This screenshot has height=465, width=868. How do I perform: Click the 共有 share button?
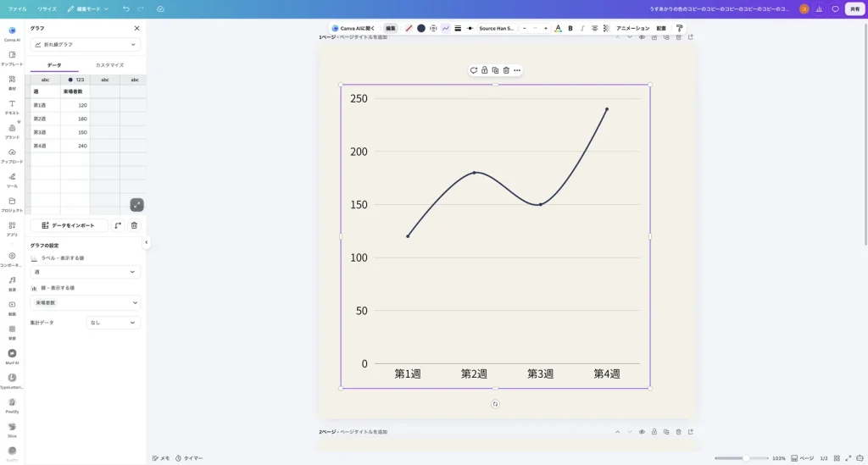pos(854,8)
